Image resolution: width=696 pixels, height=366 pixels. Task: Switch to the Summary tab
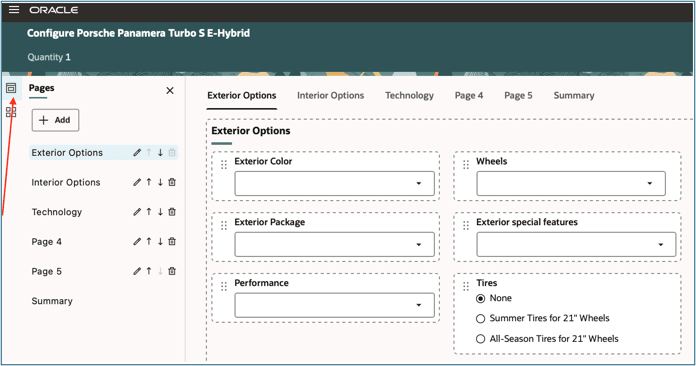tap(573, 95)
